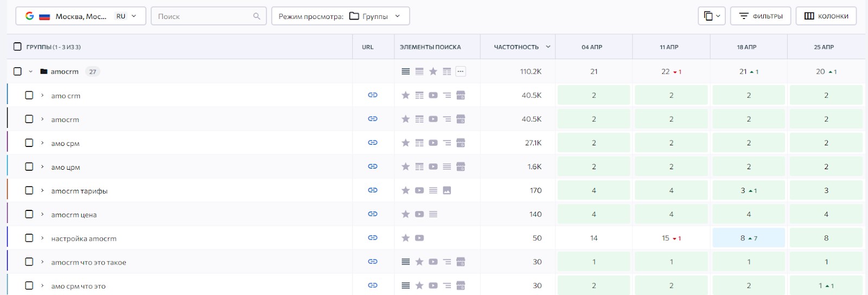Click the lines icon in amocrm цена row
This screenshot has width=868, height=295.
(433, 214)
